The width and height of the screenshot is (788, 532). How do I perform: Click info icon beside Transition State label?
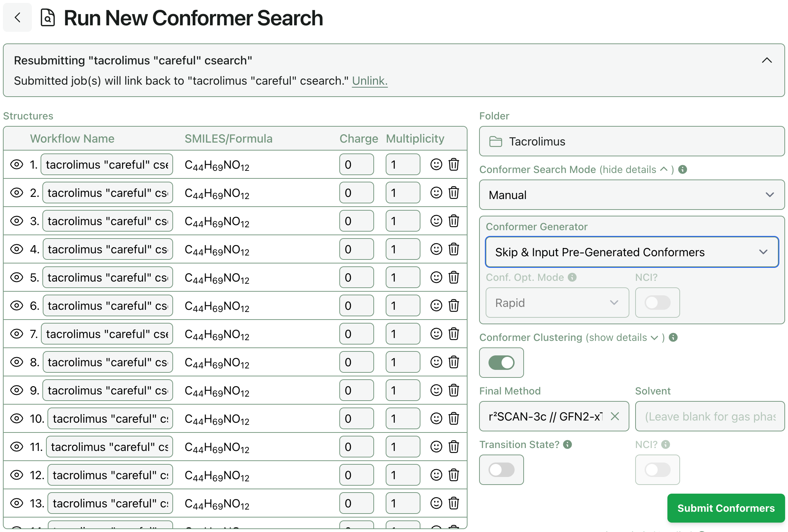567,444
